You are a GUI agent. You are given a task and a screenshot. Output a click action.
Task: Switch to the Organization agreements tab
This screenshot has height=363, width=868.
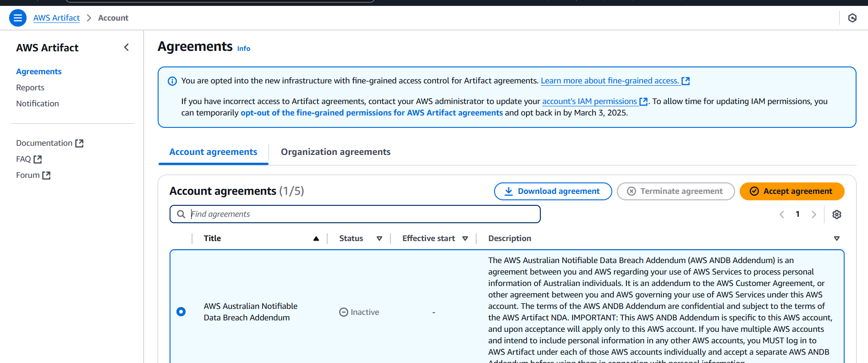click(335, 152)
